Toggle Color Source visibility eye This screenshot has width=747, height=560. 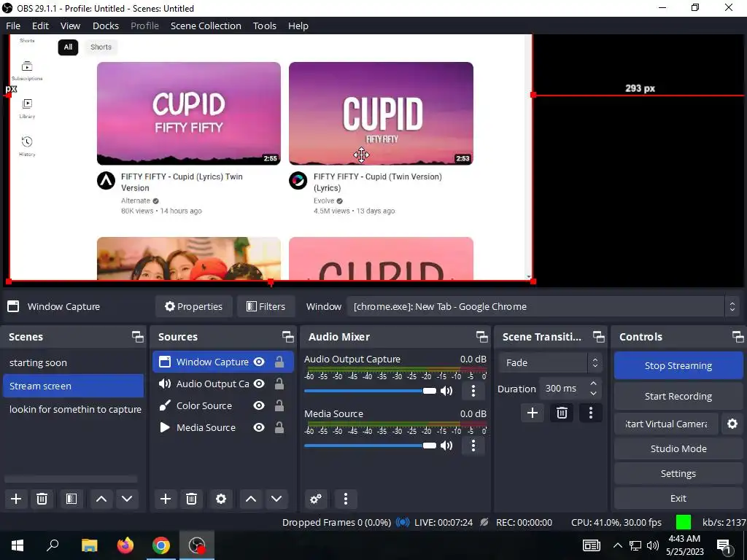click(259, 405)
